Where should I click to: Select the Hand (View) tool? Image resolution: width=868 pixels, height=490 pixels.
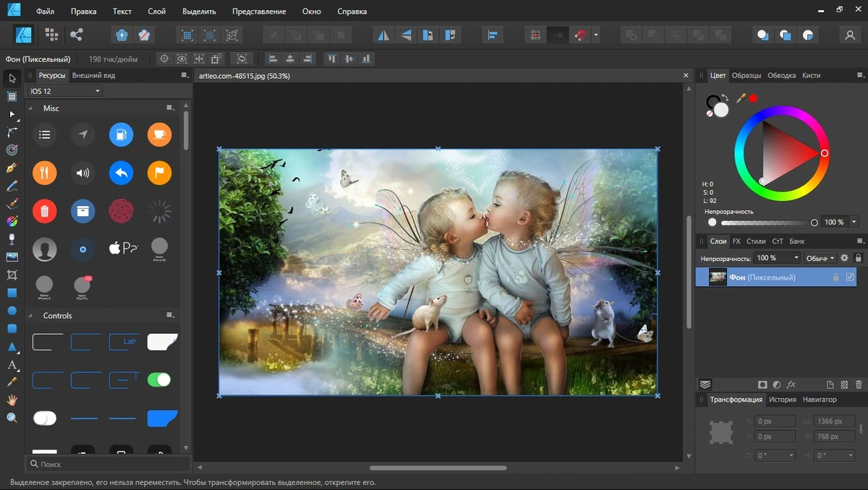(x=12, y=400)
